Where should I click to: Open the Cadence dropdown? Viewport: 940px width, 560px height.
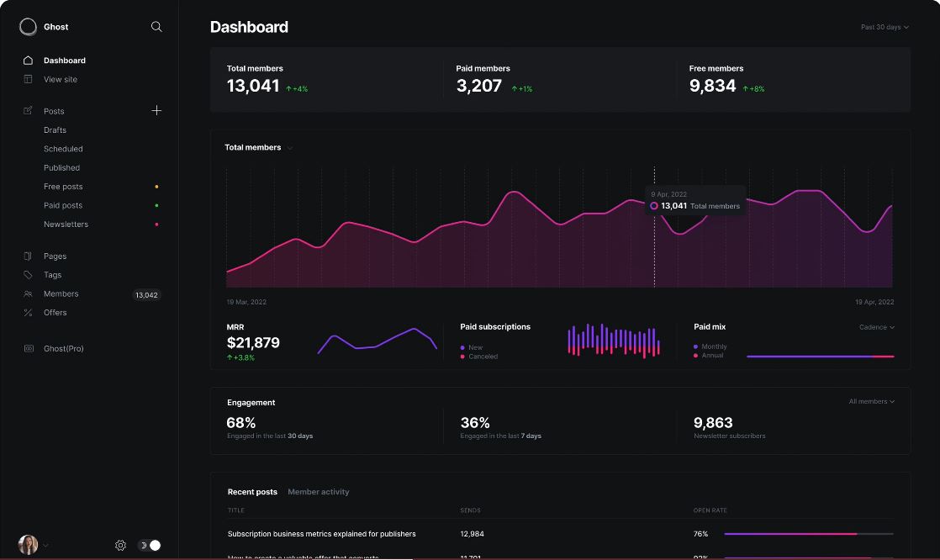(x=876, y=327)
